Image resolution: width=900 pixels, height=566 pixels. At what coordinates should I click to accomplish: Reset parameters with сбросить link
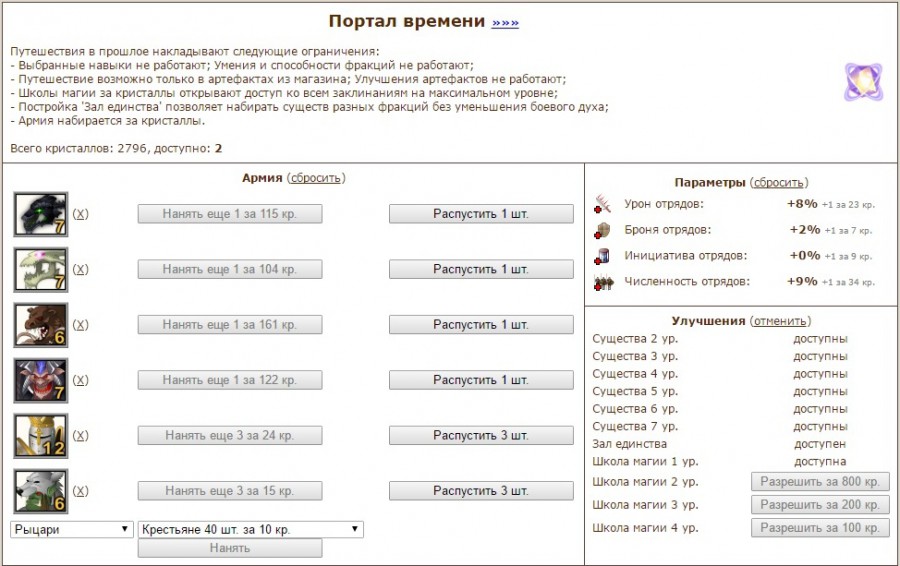pos(779,183)
